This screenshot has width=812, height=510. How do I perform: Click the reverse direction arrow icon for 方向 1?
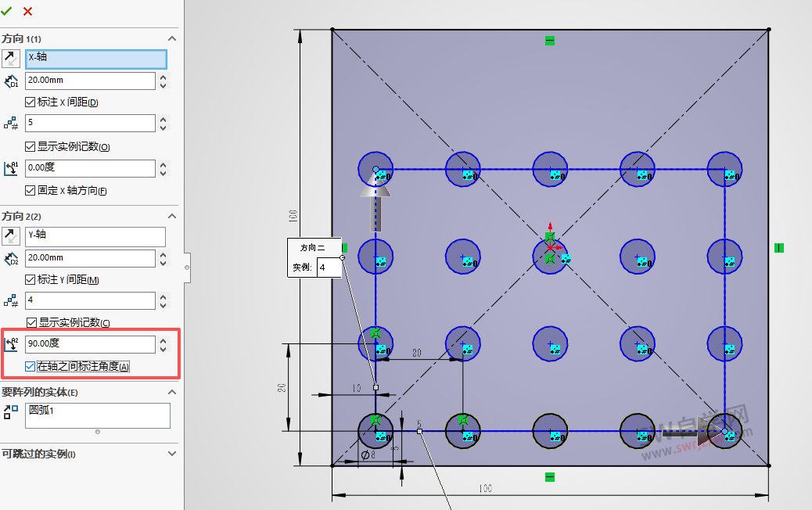(x=9, y=58)
